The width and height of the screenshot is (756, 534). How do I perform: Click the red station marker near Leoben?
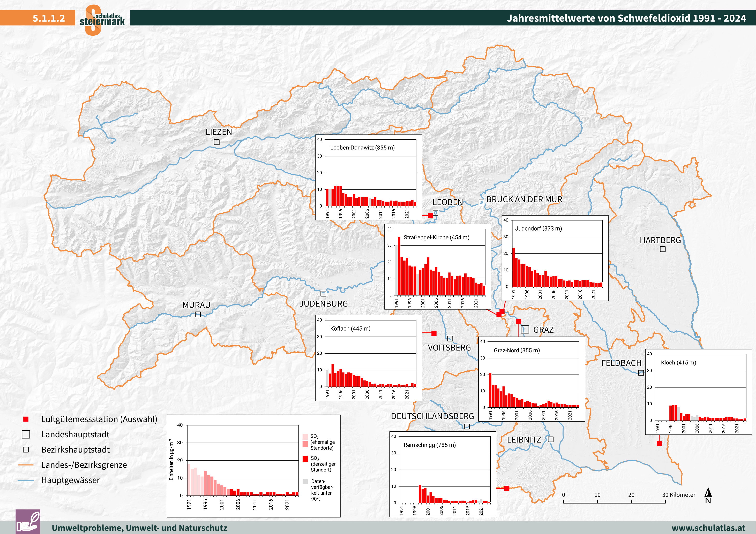[430, 216]
